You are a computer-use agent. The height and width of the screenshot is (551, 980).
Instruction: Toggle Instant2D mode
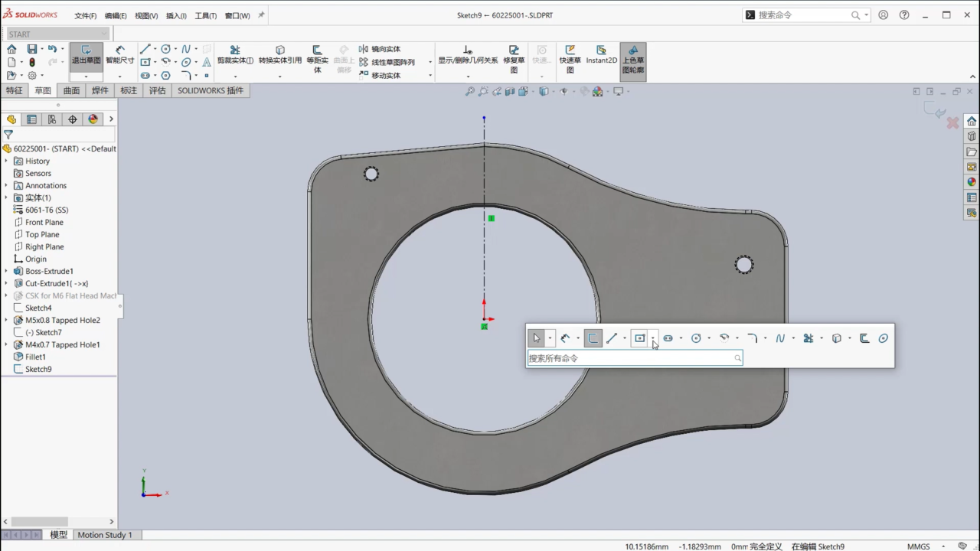[602, 55]
